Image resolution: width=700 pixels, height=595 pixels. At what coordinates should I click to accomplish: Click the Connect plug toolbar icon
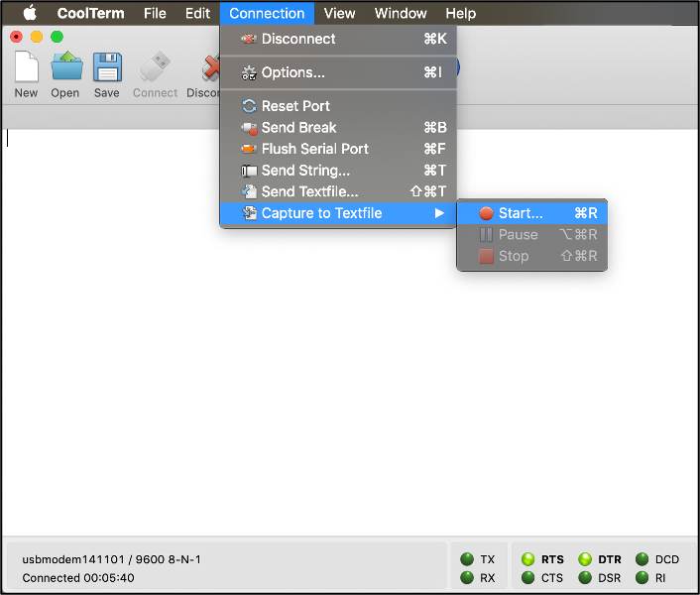pos(155,67)
